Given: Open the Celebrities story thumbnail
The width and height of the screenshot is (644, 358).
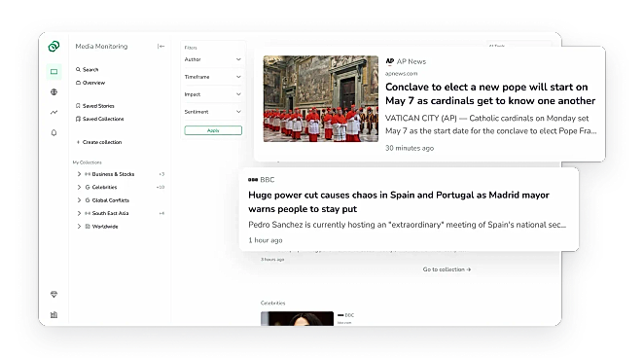Looking at the screenshot, I should 297,318.
